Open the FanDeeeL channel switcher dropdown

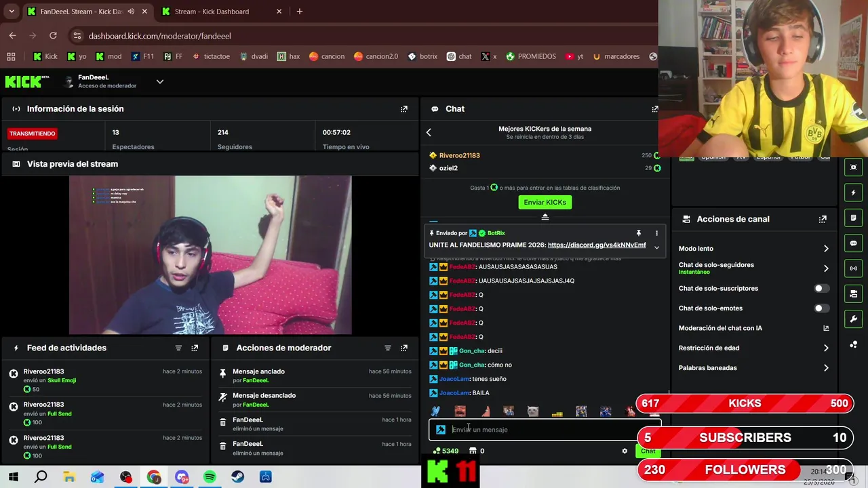(160, 81)
